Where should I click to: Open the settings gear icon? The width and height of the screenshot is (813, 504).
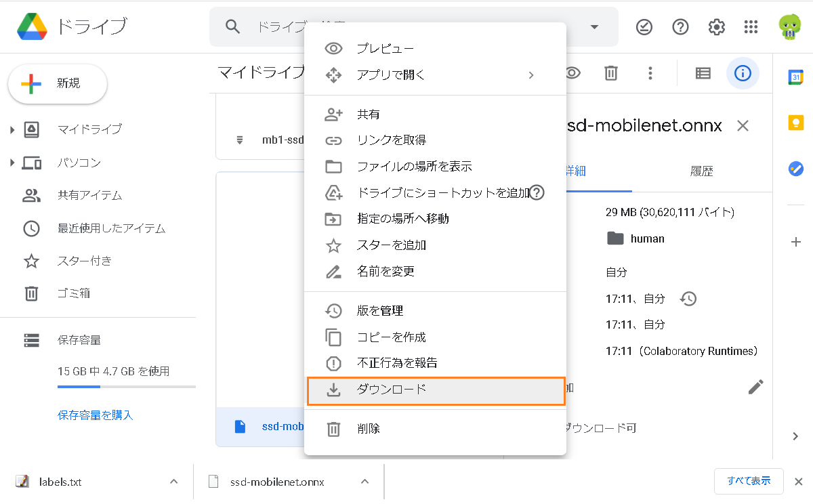click(716, 27)
